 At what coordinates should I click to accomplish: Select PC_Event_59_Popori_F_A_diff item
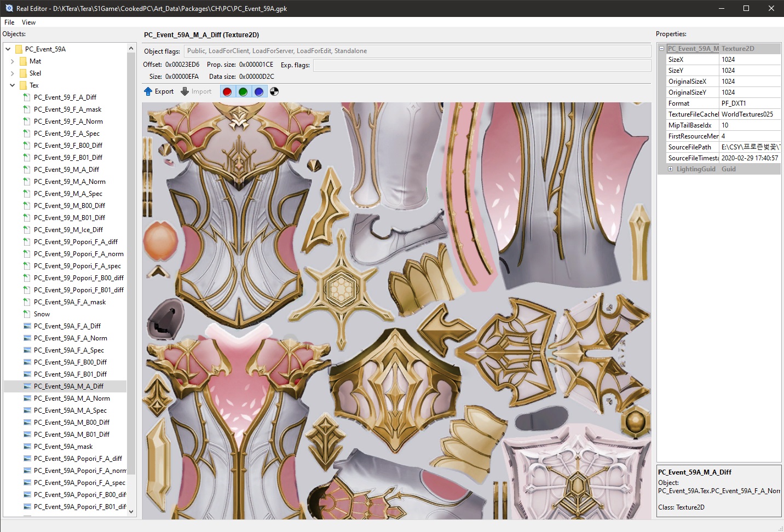(76, 242)
